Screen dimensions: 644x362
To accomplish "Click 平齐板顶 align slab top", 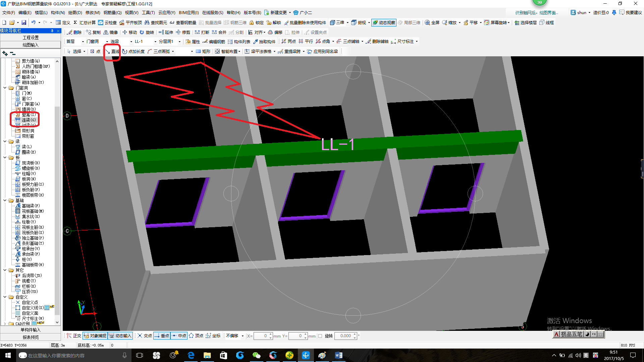I will [131, 22].
